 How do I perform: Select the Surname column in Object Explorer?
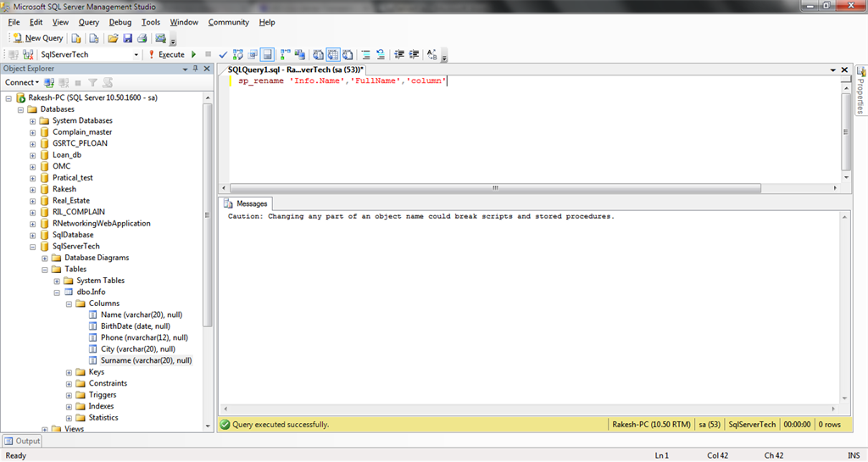pos(146,360)
